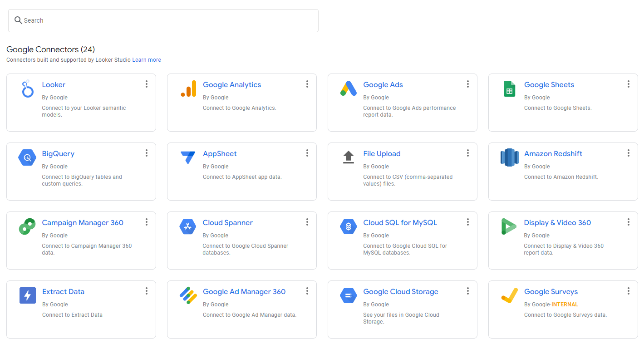Open the AppSheet card's three-dot menu
644x344 pixels.
307,153
